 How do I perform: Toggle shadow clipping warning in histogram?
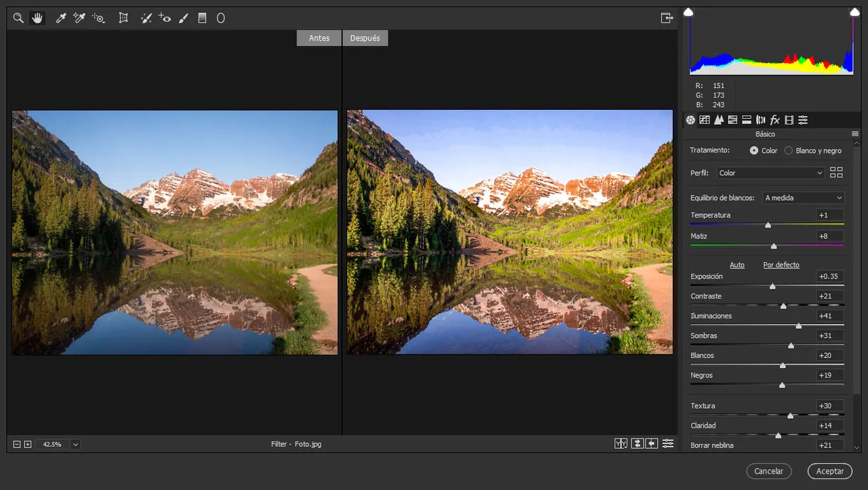tap(688, 12)
